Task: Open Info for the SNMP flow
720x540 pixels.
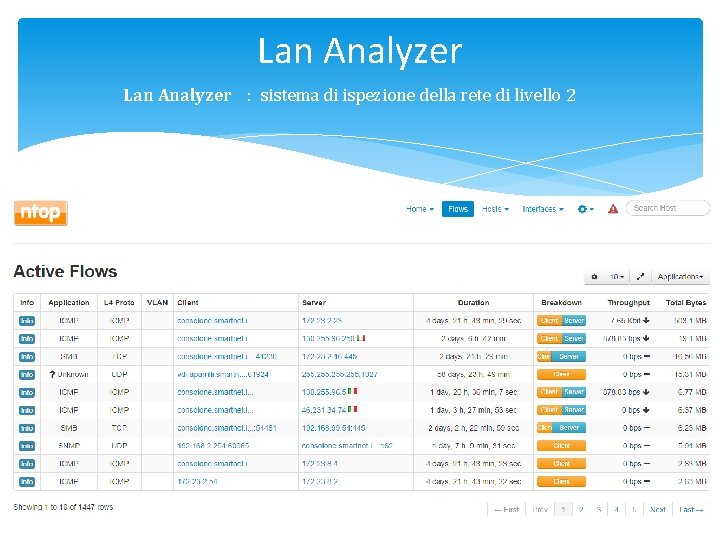Action: click(27, 445)
